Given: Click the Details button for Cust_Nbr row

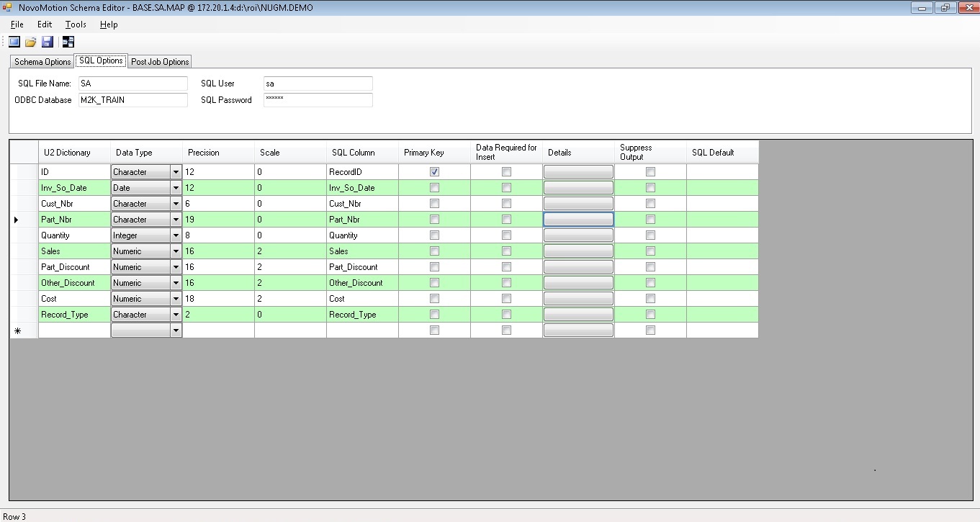Looking at the screenshot, I should [578, 204].
